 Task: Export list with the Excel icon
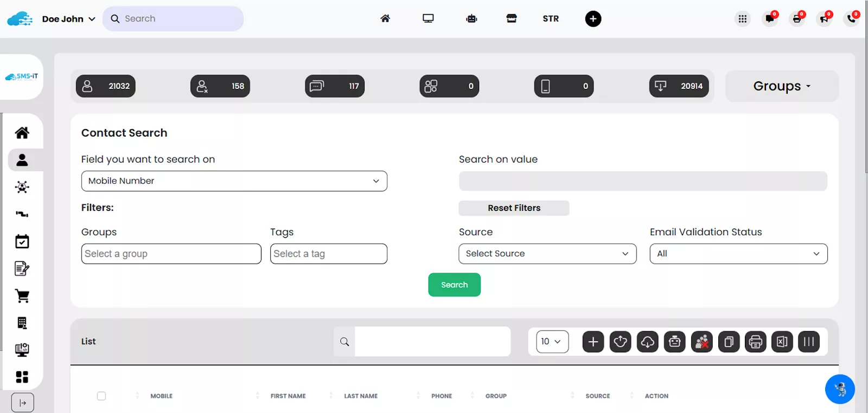click(x=782, y=341)
